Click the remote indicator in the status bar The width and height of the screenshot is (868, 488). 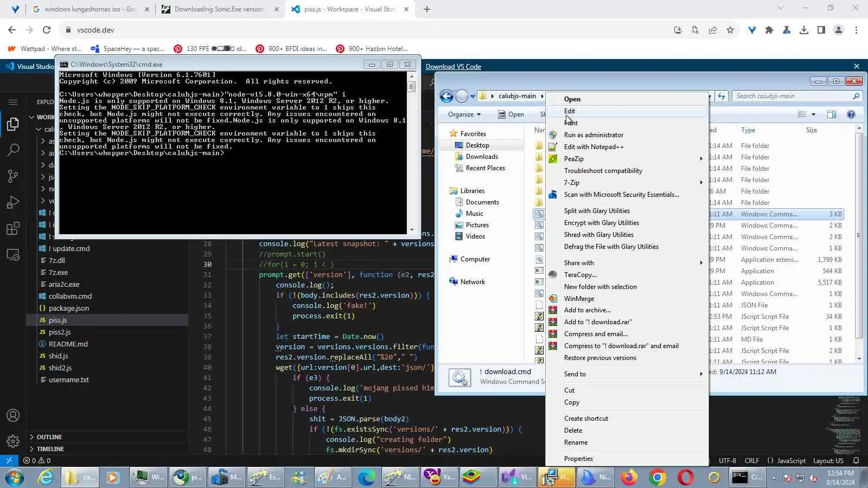(9, 460)
